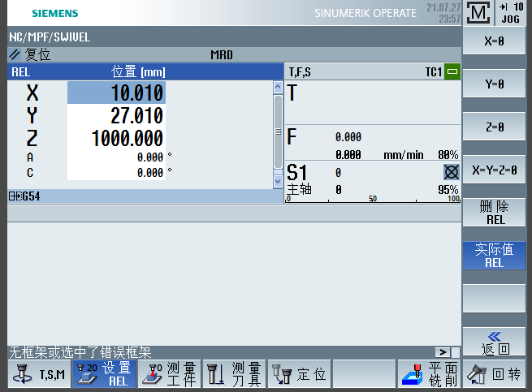This screenshot has width=532, height=392.
Task: Open T,S,M softkey
Action: coord(39,374)
